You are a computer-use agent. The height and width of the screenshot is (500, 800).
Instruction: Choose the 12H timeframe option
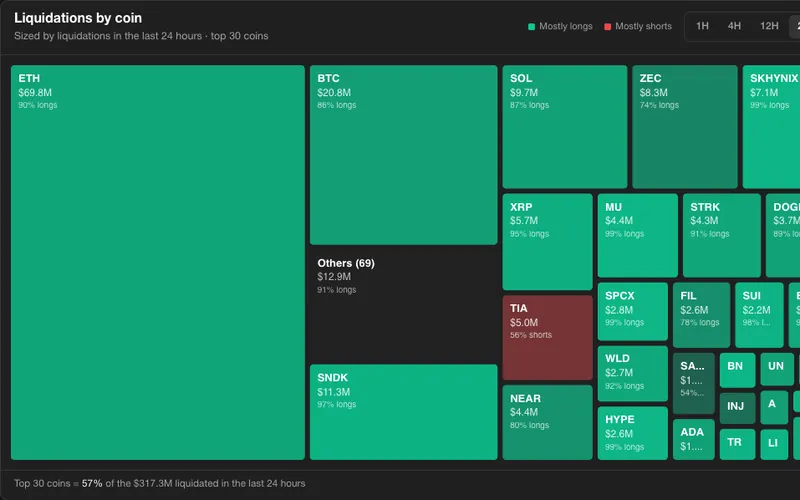[x=769, y=26]
